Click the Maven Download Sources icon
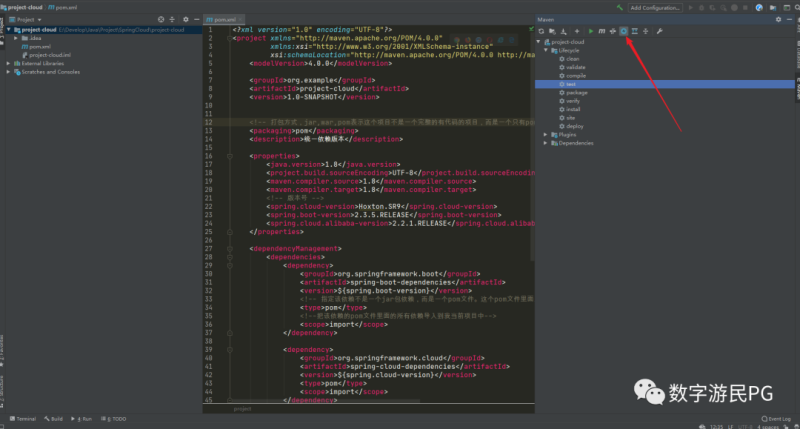This screenshot has height=429, width=800. pyautogui.click(x=564, y=31)
